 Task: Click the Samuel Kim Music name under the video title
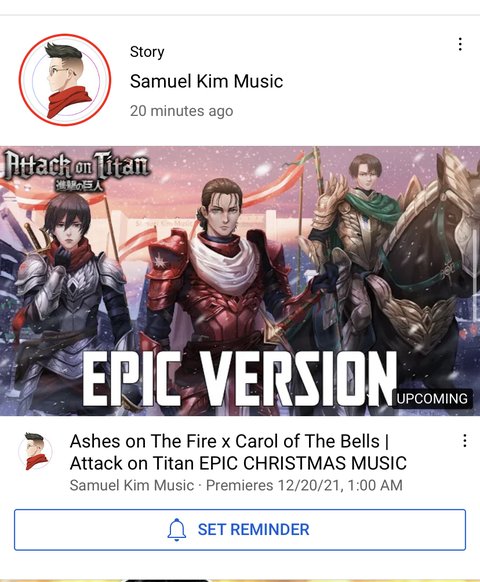tap(132, 485)
